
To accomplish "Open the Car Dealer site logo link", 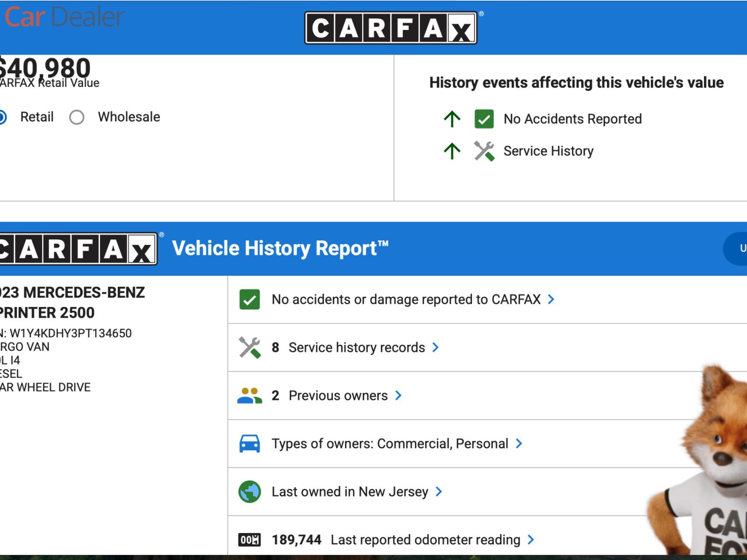I will click(x=64, y=17).
